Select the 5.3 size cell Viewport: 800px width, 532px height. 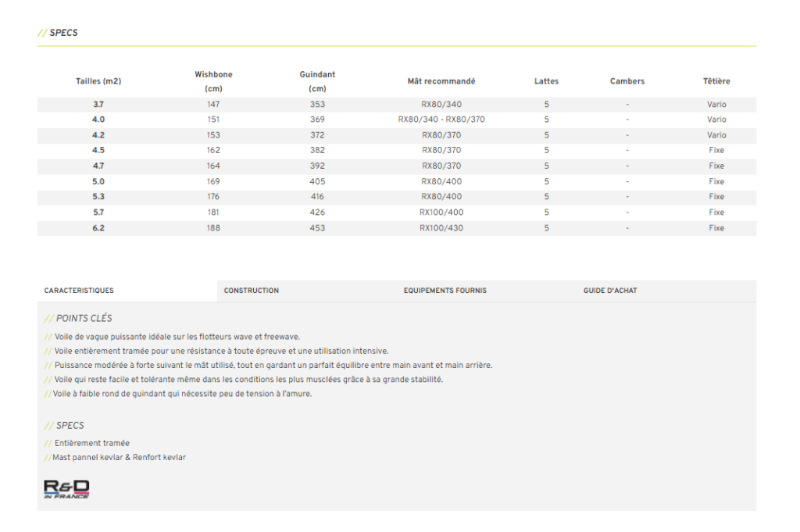[x=98, y=197]
